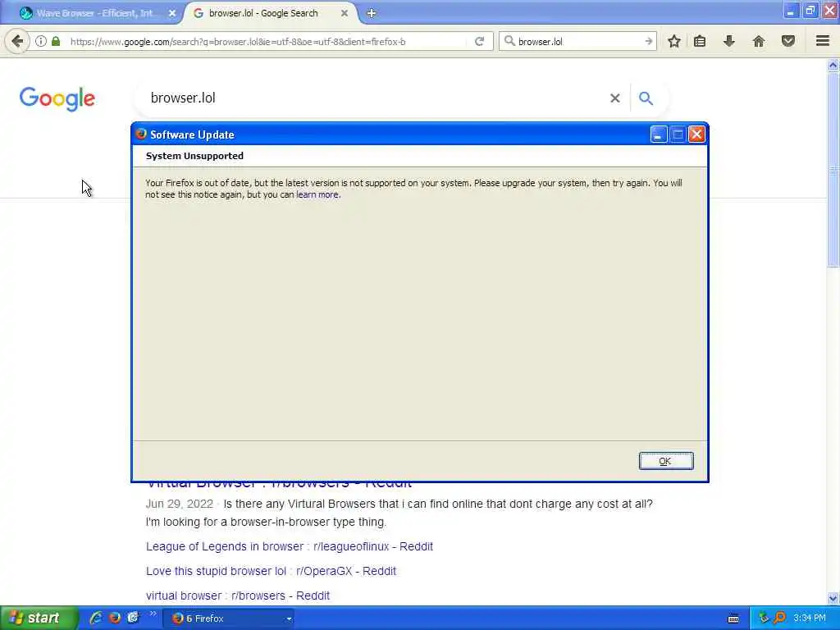Click the Firefox icon in Software Update title bar
The image size is (840, 630).
pyautogui.click(x=141, y=134)
